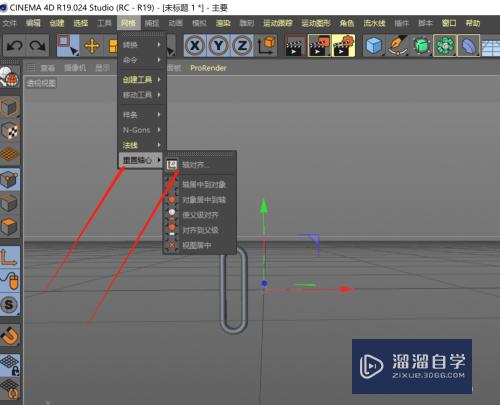This screenshot has width=500, height=405.
Task: Open Render Settings gear clapperboard icon
Action: point(343,45)
